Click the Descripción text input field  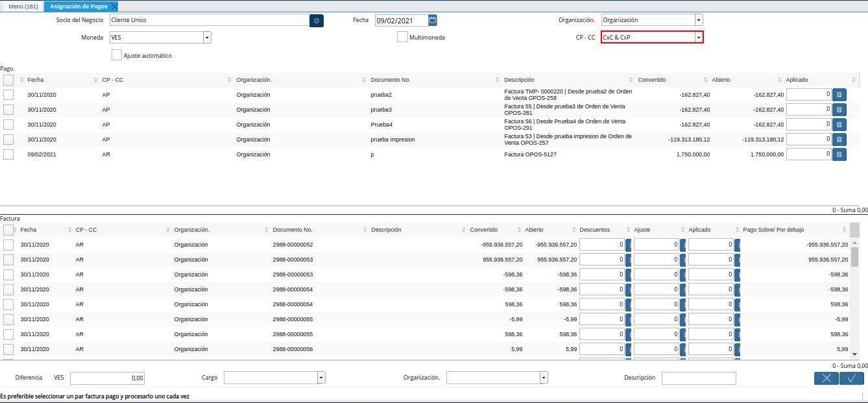click(x=699, y=378)
